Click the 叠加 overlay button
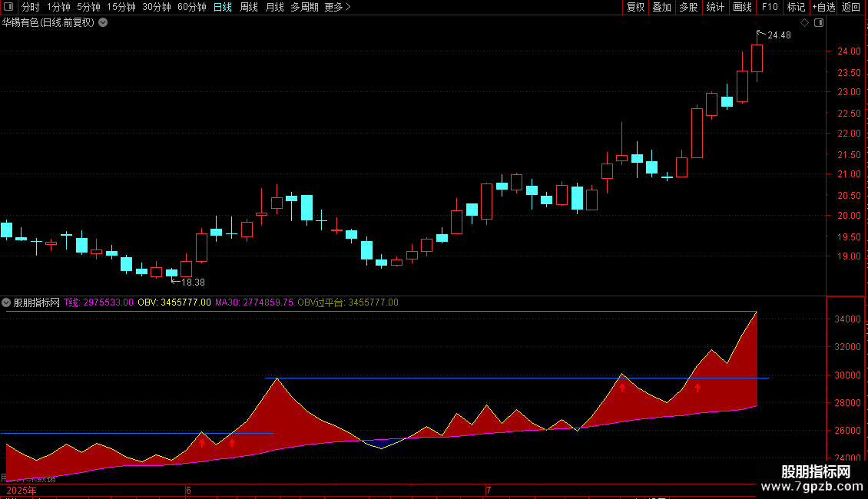This screenshot has width=868, height=499. [x=662, y=7]
